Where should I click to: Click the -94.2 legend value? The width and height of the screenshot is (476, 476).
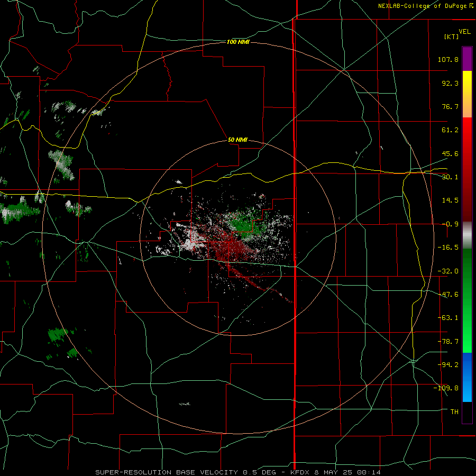tap(448, 364)
